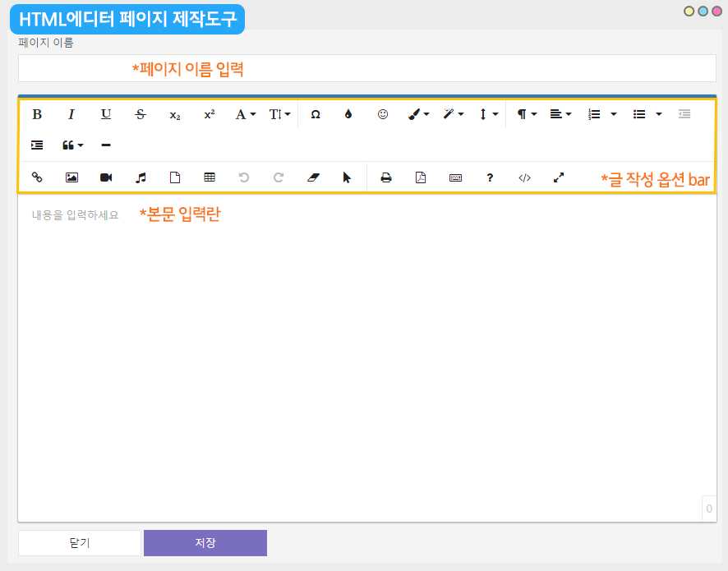The image size is (728, 571).
Task: Open the text color droplet picker
Action: point(348,114)
